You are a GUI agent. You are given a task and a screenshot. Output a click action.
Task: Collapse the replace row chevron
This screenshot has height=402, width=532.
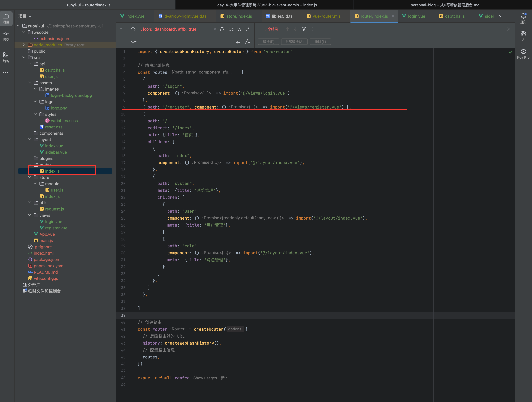tap(121, 29)
